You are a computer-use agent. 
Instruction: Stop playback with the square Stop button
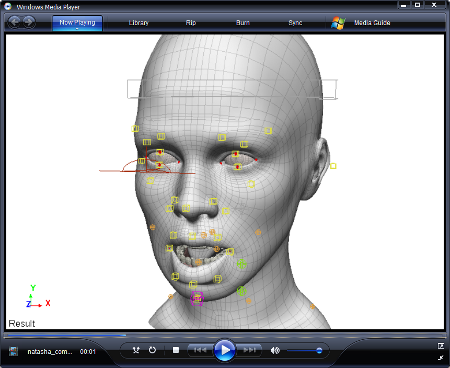pyautogui.click(x=176, y=350)
